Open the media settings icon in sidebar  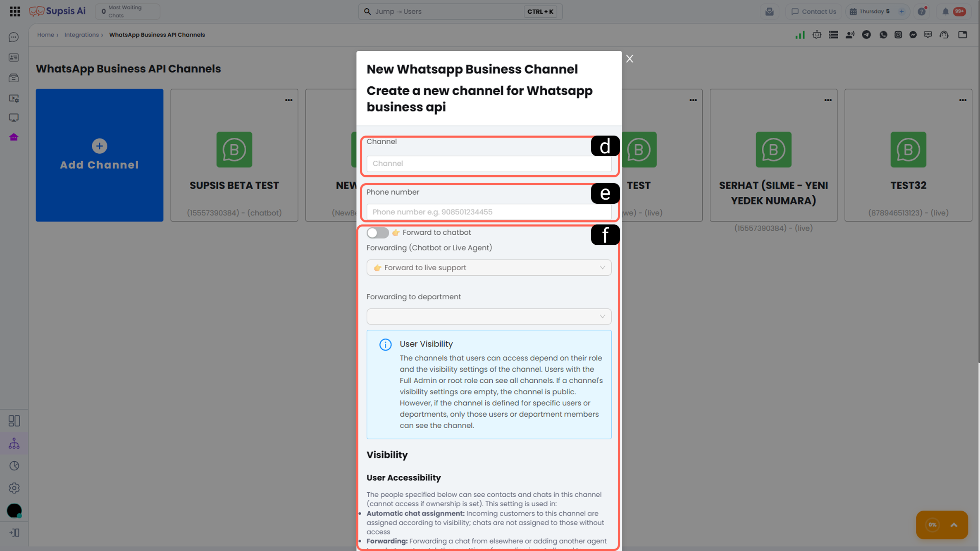click(14, 98)
